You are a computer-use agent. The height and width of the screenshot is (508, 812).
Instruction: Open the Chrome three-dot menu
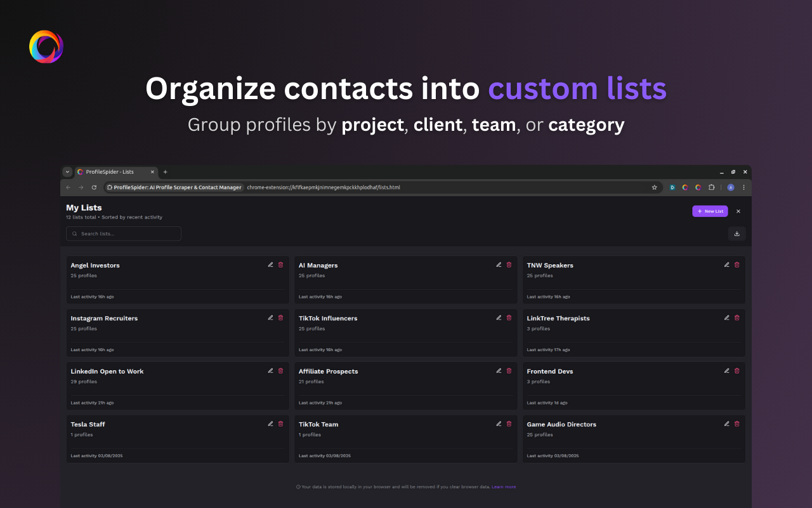[743, 187]
